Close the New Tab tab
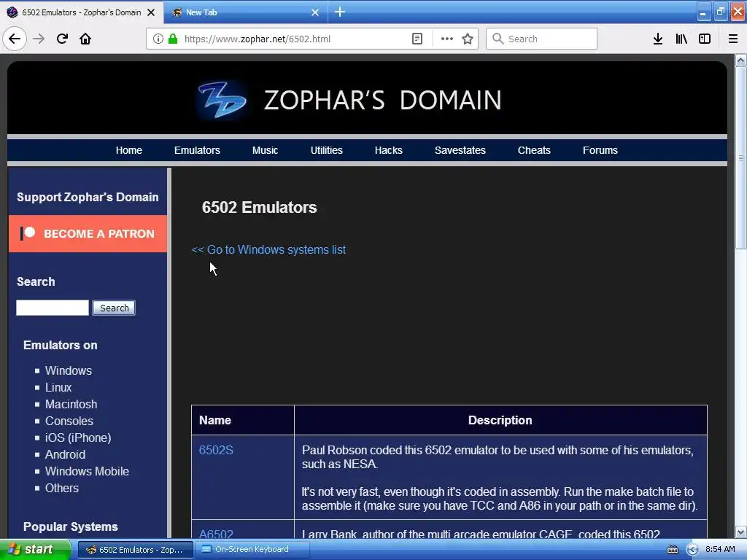 315,12
